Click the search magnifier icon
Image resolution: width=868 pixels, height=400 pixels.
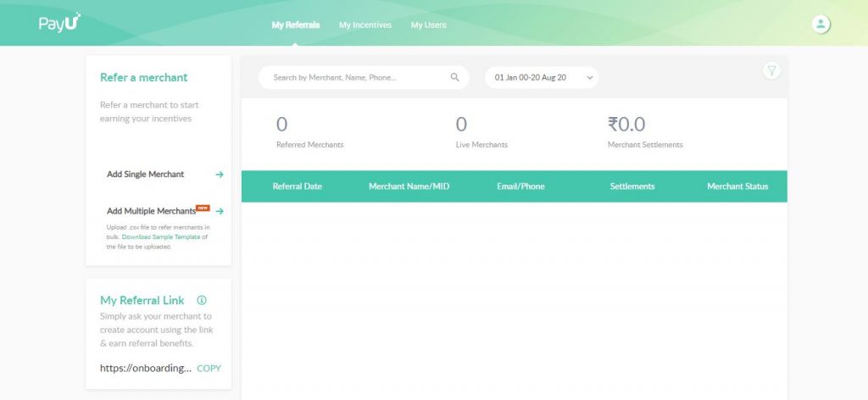pyautogui.click(x=454, y=77)
